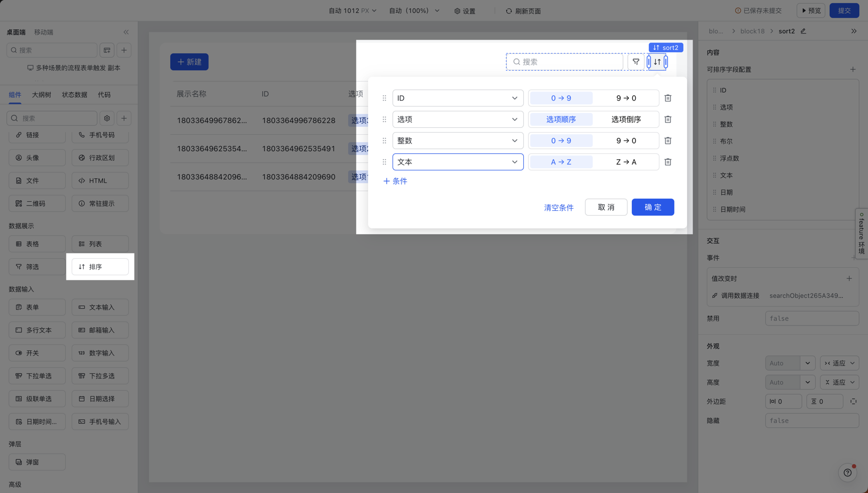The image size is (868, 493).
Task: Toggle the margin link icon
Action: point(853,401)
